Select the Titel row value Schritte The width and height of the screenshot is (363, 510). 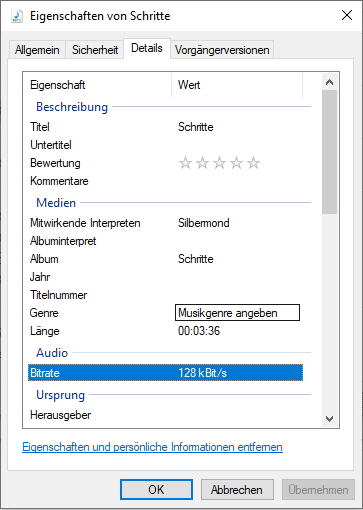coord(196,127)
